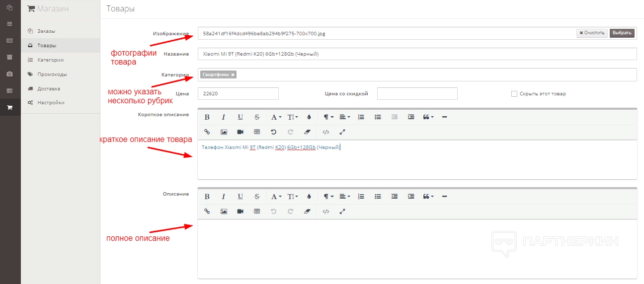The height and width of the screenshot is (284, 644).
Task: Insert numbered list in the Короткое описание editor
Action: pos(361,117)
